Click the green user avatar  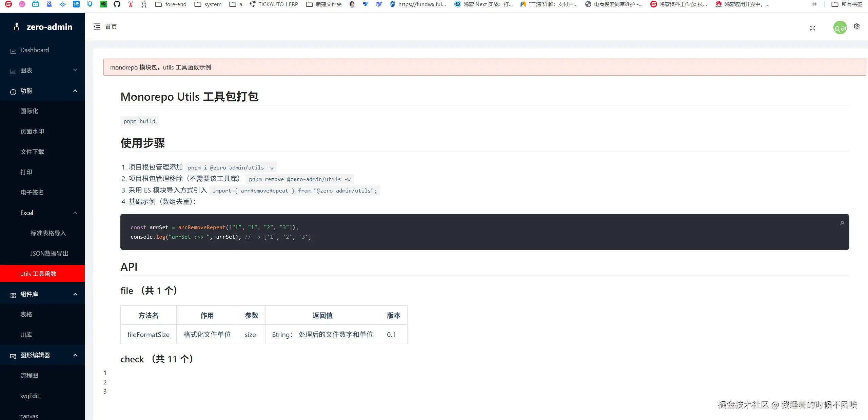pos(840,28)
